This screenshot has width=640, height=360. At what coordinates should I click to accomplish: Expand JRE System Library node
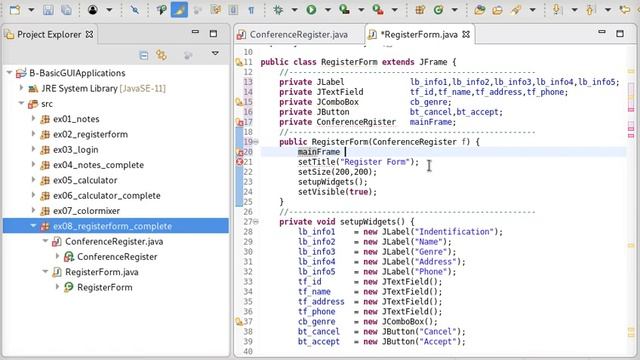pos(21,88)
